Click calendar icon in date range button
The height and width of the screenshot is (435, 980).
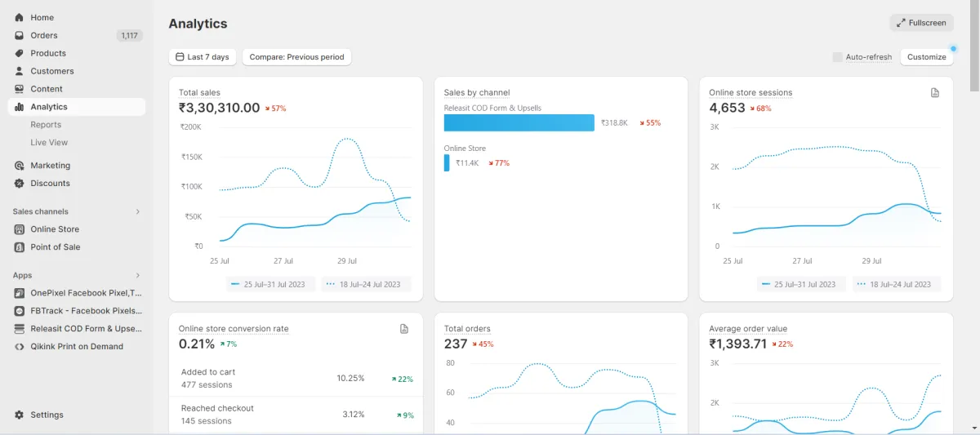pos(180,57)
